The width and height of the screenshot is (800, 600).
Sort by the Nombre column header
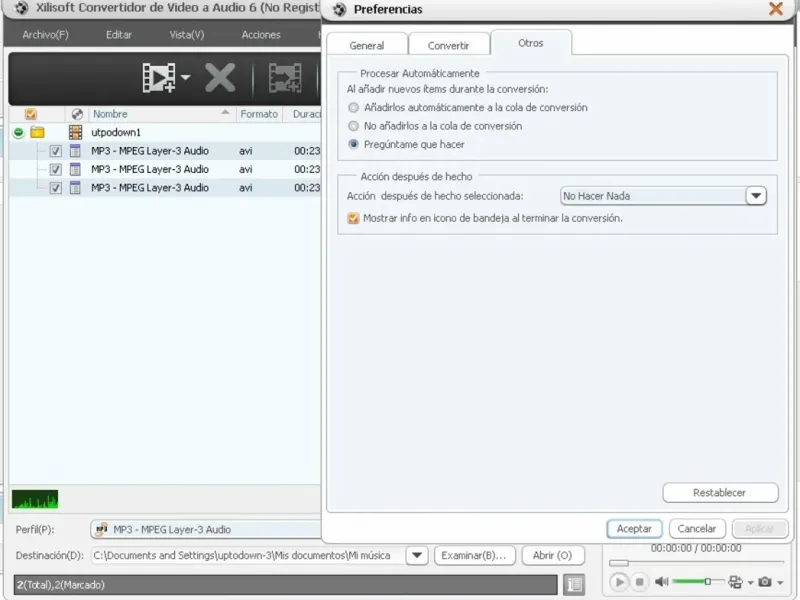point(162,114)
